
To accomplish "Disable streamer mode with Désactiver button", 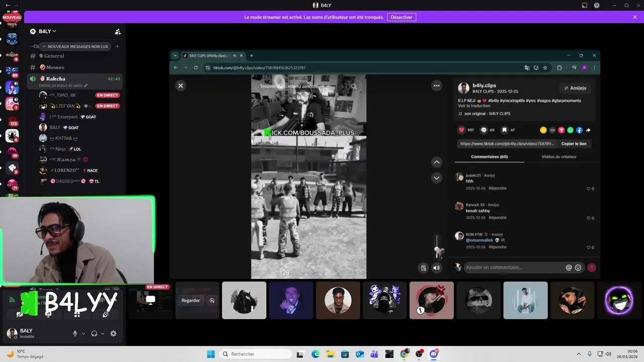I will pos(401,17).
